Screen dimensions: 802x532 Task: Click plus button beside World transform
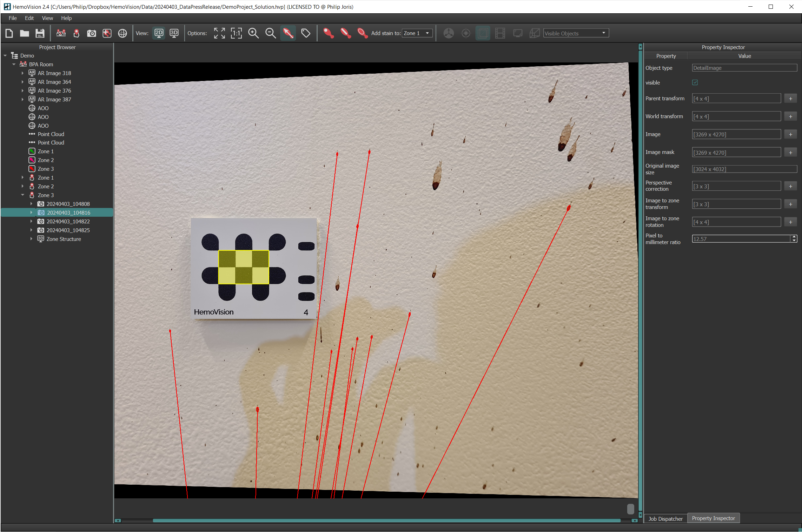(790, 117)
